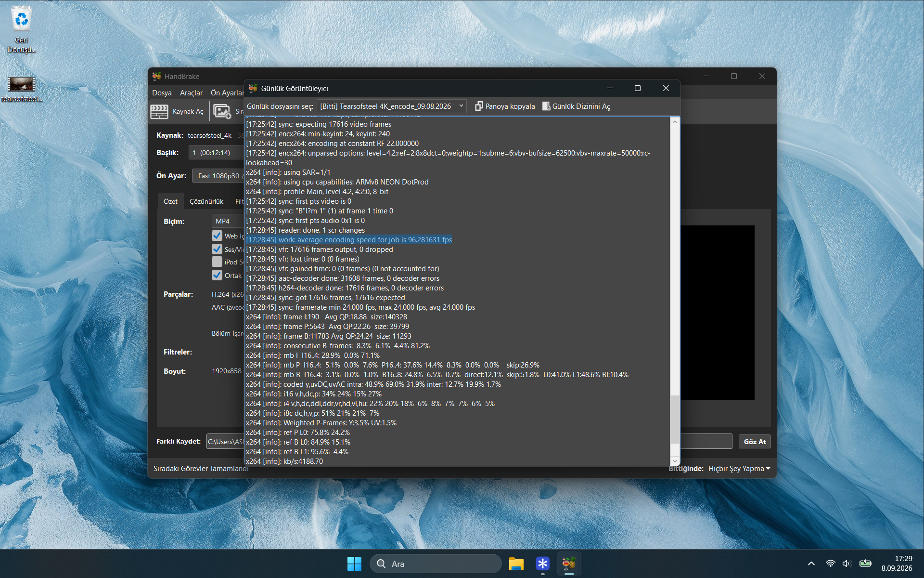Screen dimensions: 924x578
Task: Click the 1920x858 Boyut value
Action: [227, 371]
